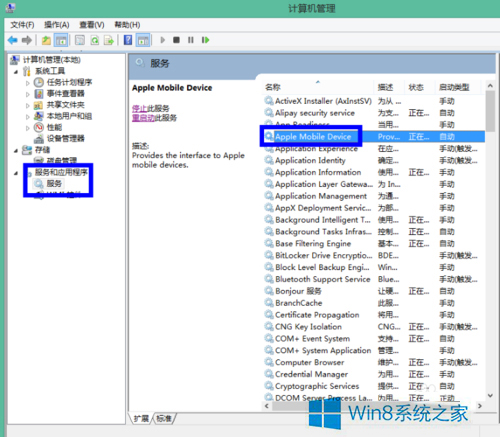Select the Application Information service
The width and height of the screenshot is (500, 437).
pyautogui.click(x=318, y=172)
